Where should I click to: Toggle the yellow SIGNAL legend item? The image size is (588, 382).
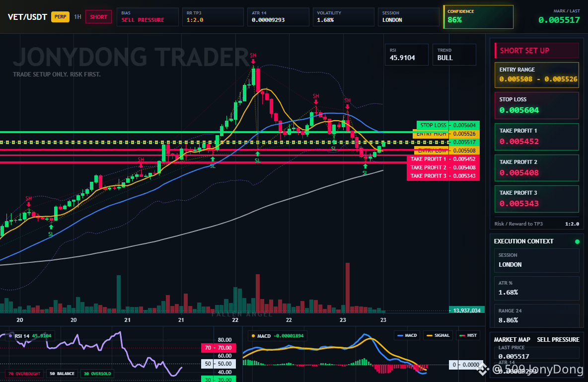click(438, 335)
